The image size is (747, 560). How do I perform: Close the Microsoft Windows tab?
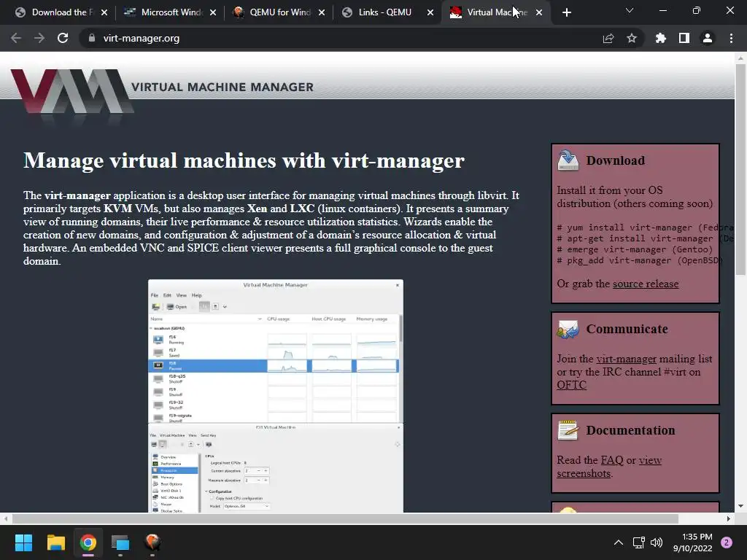pyautogui.click(x=213, y=12)
